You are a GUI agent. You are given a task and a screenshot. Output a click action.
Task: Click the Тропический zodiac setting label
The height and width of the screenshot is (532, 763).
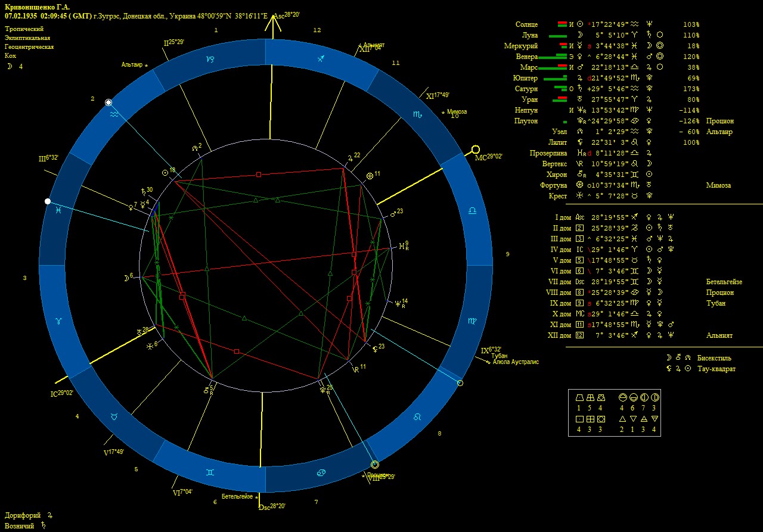(x=24, y=29)
